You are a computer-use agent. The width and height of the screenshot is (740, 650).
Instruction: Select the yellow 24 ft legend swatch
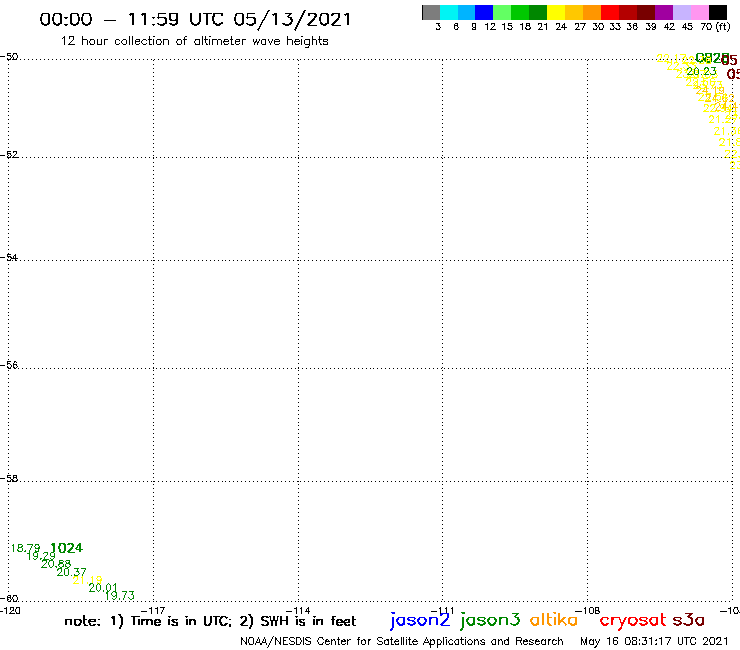click(x=556, y=12)
